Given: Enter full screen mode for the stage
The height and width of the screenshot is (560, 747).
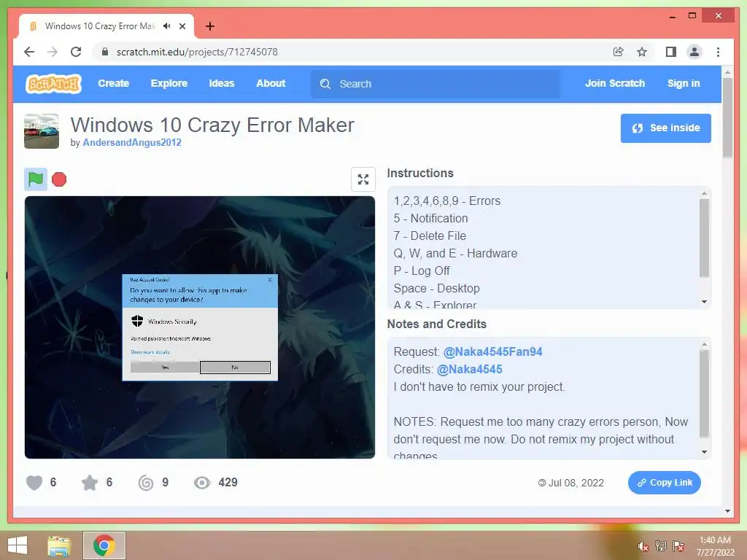Looking at the screenshot, I should 363,179.
